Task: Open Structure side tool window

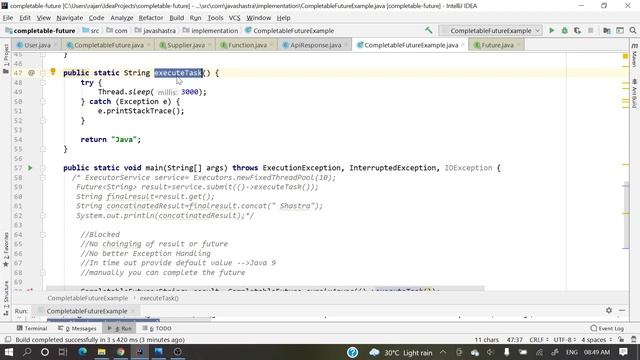Action: click(x=6, y=298)
